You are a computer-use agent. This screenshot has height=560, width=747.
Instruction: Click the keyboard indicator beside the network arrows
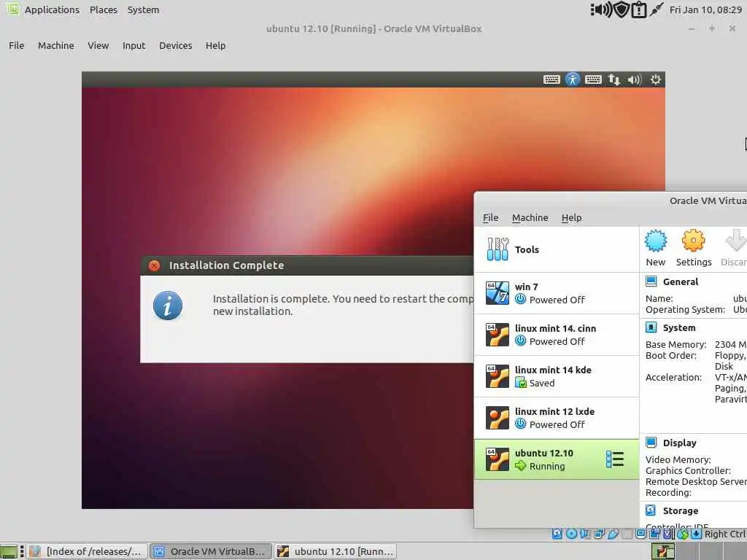593,79
